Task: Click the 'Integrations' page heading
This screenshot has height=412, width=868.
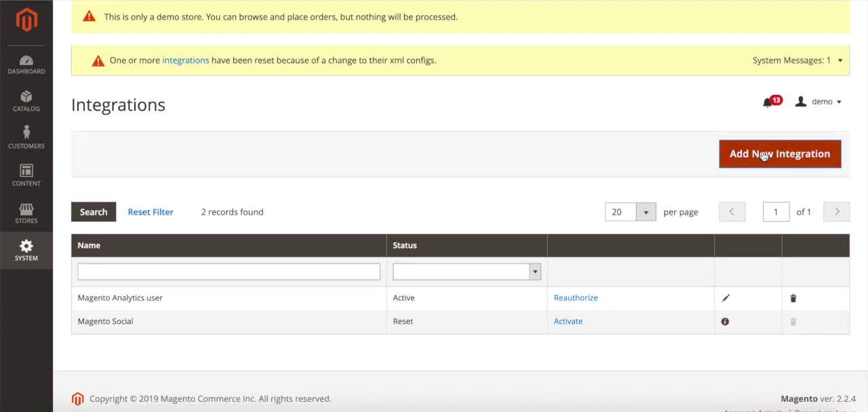Action: (118, 105)
